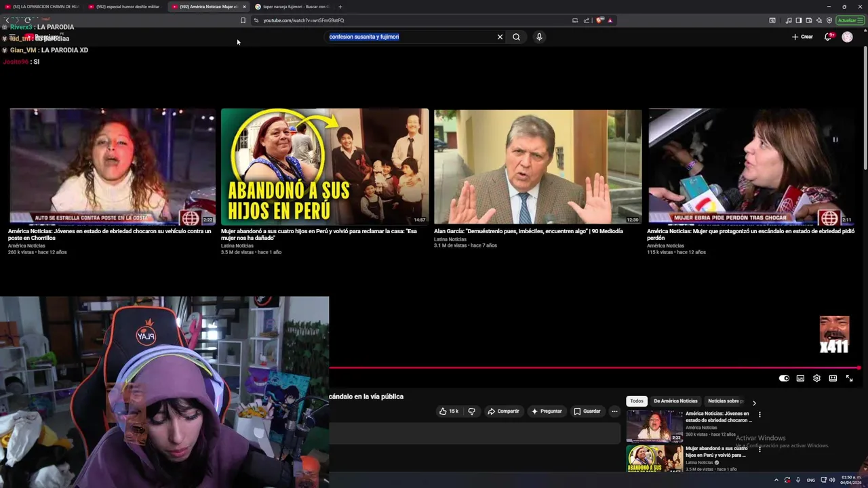868x488 pixels.
Task: Start voice search with the microphone icon
Action: click(x=539, y=37)
